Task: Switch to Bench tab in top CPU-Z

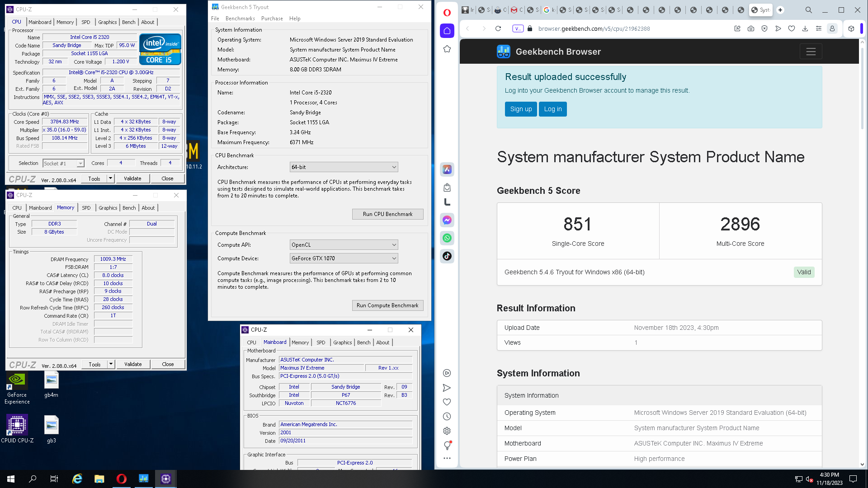Action: point(129,22)
